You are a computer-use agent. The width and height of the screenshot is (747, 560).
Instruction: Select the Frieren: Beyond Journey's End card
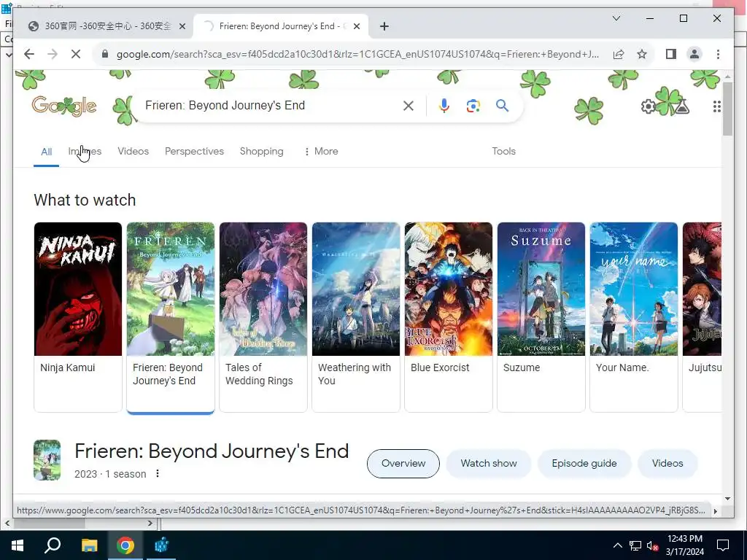(171, 316)
